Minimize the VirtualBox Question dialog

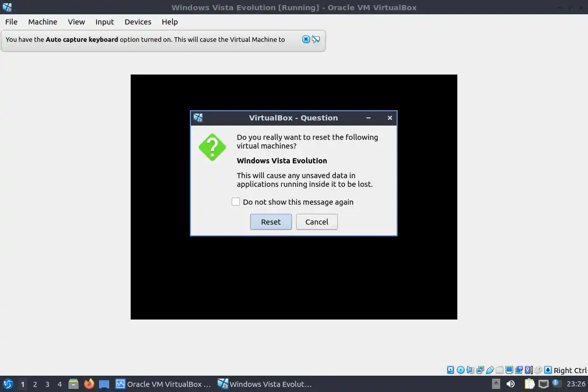pyautogui.click(x=368, y=118)
